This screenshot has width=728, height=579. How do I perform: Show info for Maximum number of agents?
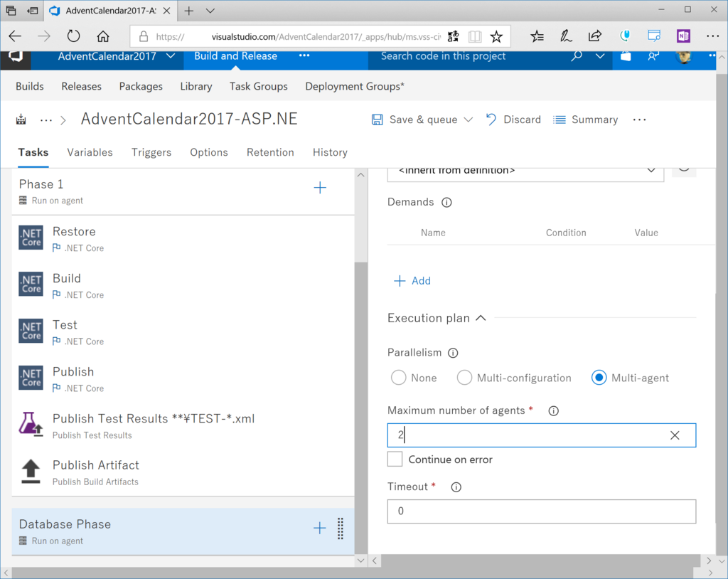pyautogui.click(x=553, y=411)
